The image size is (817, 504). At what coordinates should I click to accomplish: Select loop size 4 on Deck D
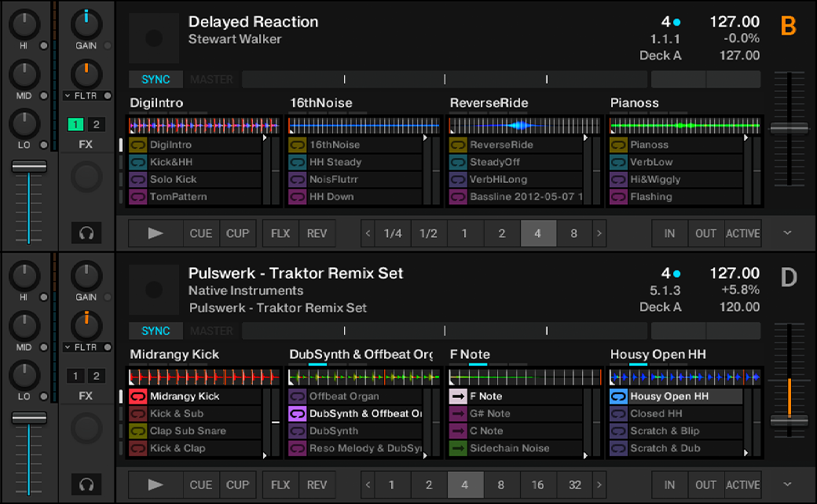pos(465,484)
